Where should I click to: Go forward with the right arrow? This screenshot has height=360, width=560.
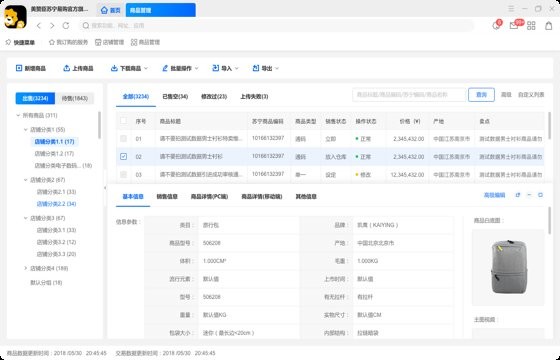[52, 26]
